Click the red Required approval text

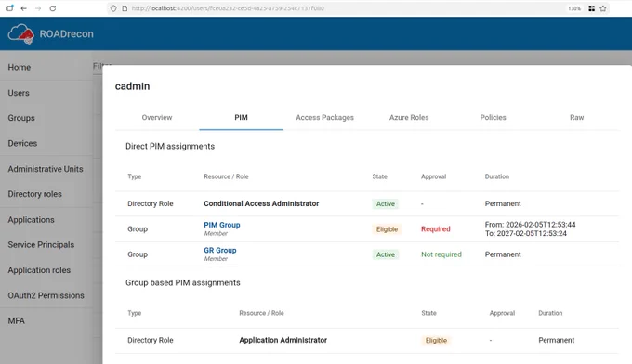tap(435, 229)
